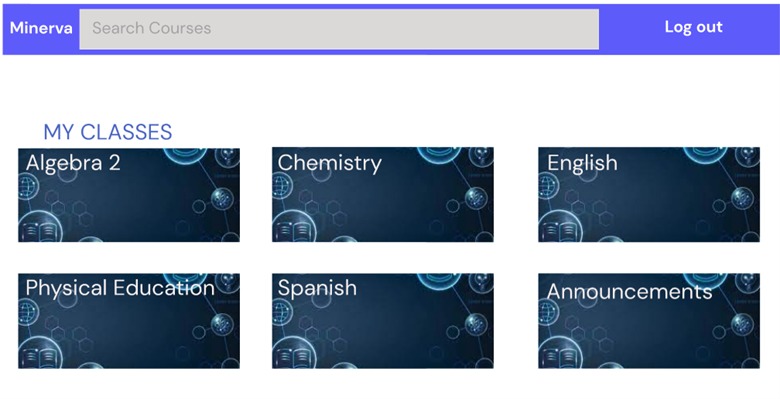Open the Announcements card

(x=649, y=321)
